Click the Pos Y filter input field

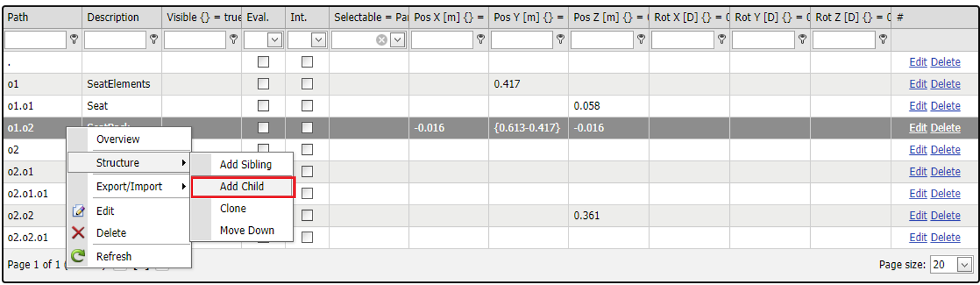click(522, 40)
